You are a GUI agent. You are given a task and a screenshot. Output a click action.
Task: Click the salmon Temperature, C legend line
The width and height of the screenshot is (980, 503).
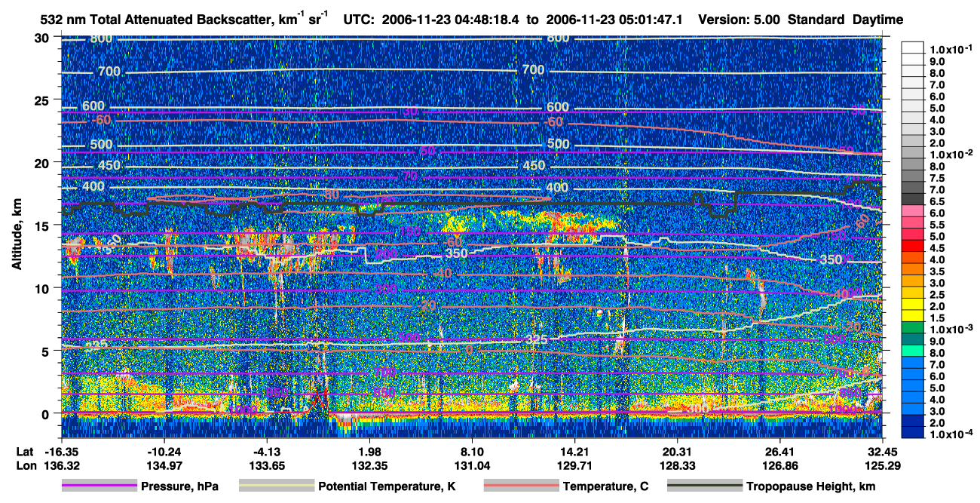tap(521, 486)
